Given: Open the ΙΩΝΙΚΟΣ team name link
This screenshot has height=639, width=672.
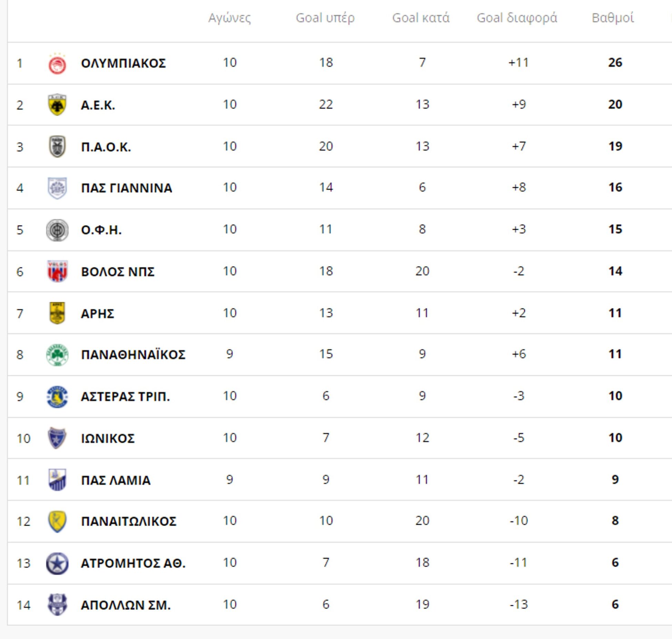Looking at the screenshot, I should tap(108, 439).
